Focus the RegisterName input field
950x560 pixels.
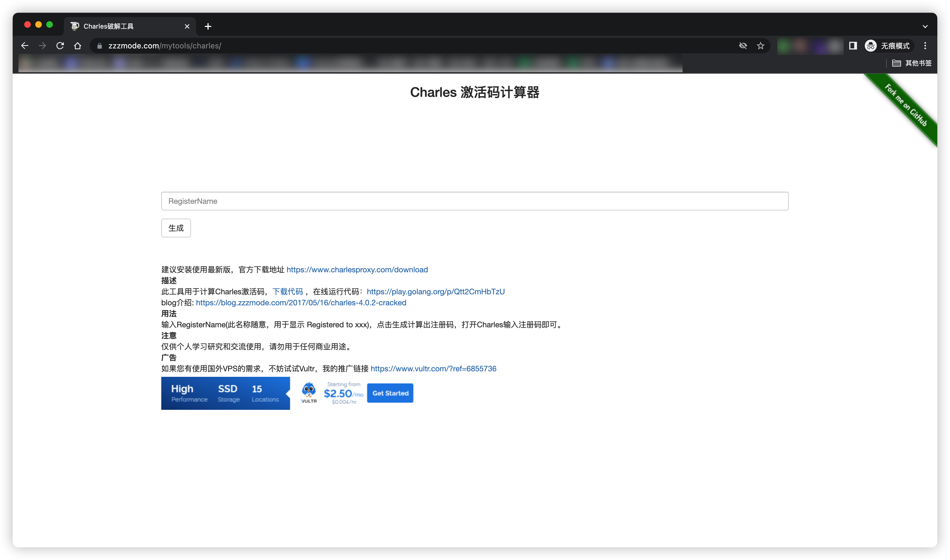[x=475, y=201]
